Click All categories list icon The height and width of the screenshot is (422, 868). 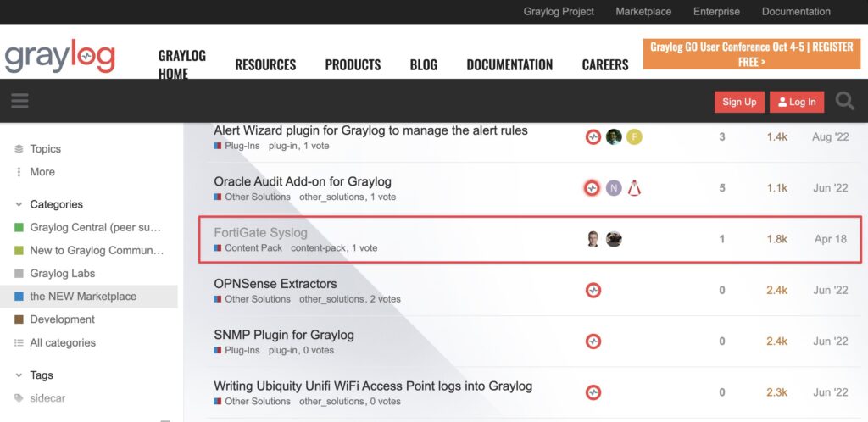click(19, 343)
